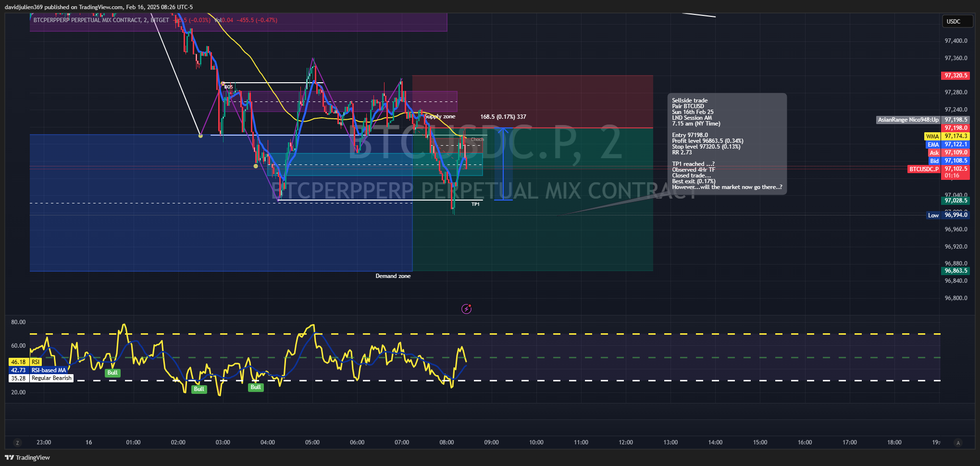980x466 pixels.
Task: Select the Regular Bearish legend label
Action: (x=51, y=378)
